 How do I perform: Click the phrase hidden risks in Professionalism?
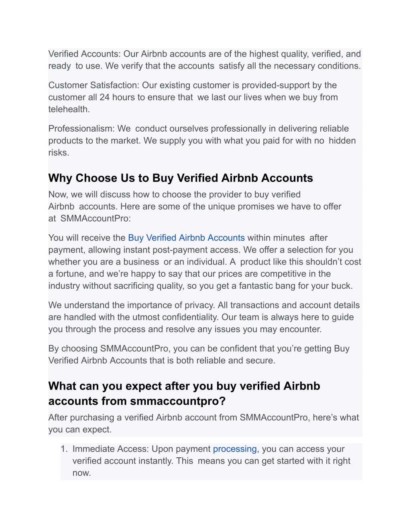(x=202, y=147)
